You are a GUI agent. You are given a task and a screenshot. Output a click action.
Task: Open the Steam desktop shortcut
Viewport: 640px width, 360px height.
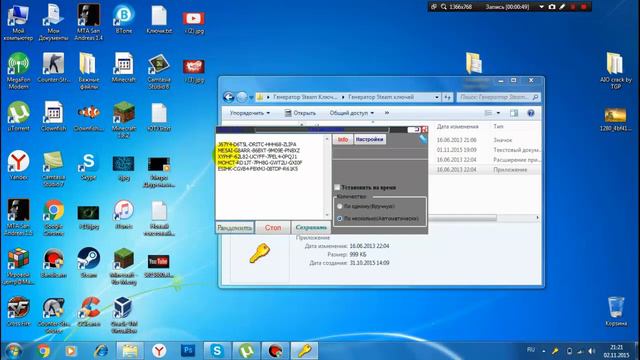point(89,262)
